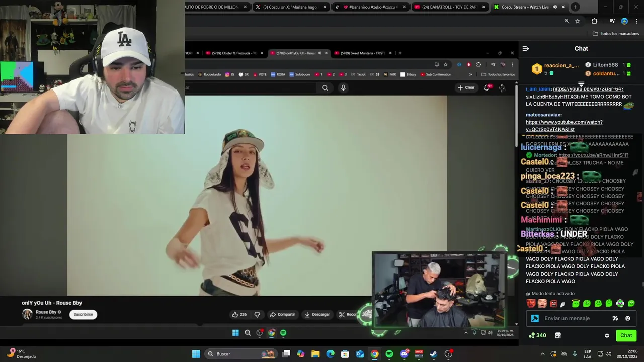Screen dimensions: 644x362
Task: Insert the angry red face emote
Action: click(x=553, y=303)
